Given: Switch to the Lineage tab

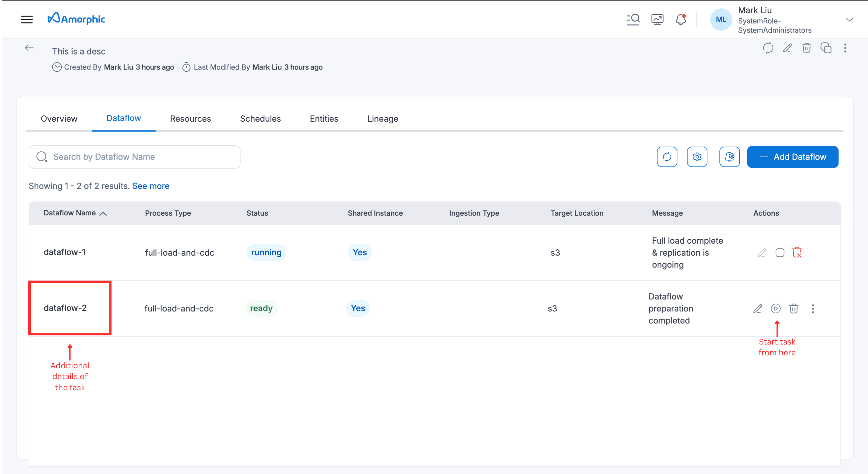Looking at the screenshot, I should [x=382, y=119].
